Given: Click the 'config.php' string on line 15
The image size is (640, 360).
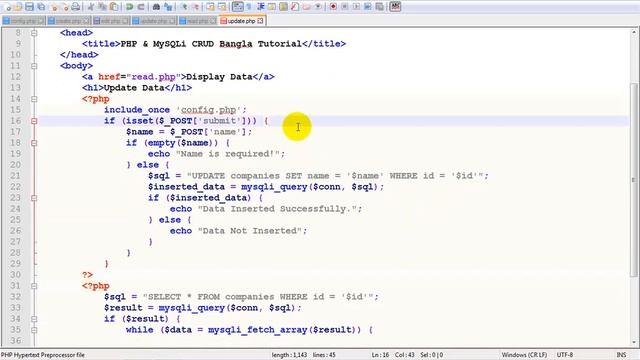Looking at the screenshot, I should [208, 110].
